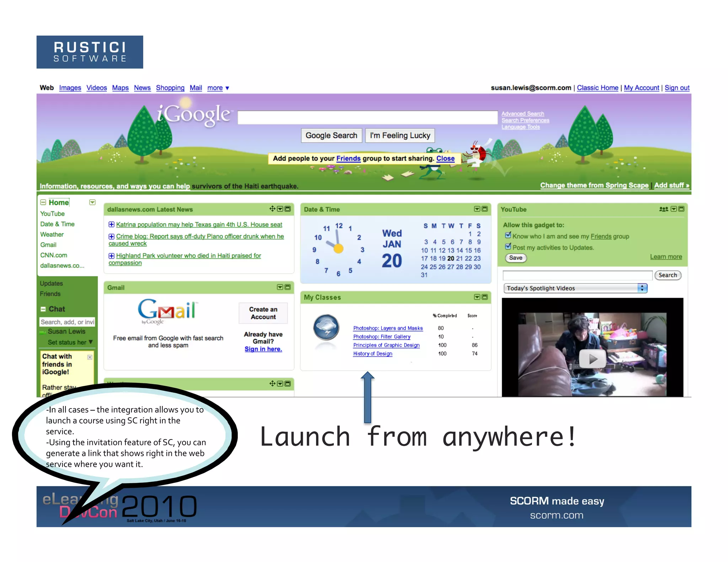Open the Gmail gadget menu arrow

click(280, 287)
